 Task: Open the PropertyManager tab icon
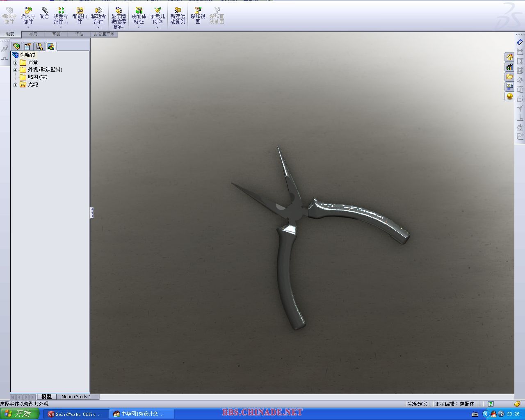28,46
